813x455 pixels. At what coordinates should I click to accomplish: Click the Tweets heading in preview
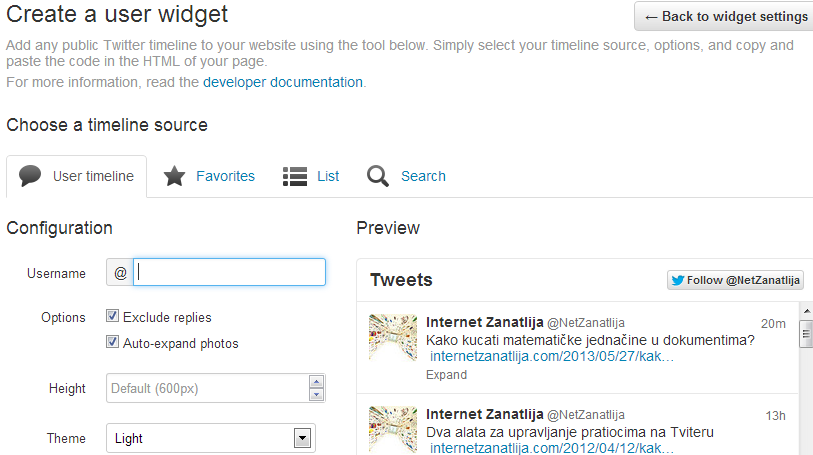click(x=401, y=280)
